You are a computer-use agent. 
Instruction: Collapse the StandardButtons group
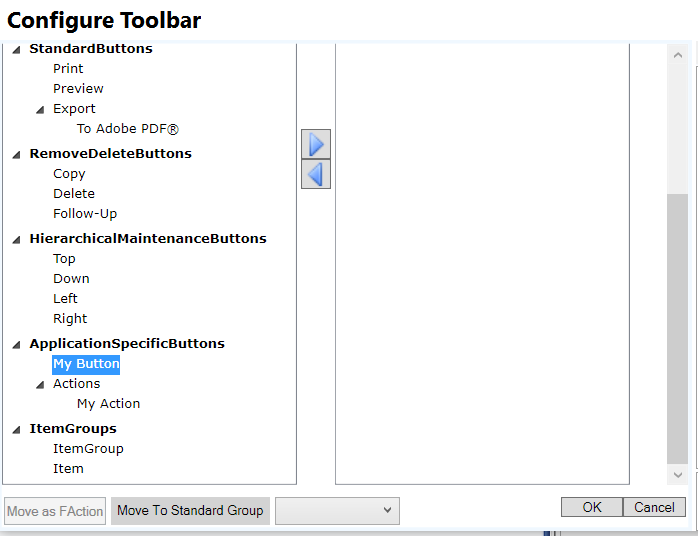[16, 50]
